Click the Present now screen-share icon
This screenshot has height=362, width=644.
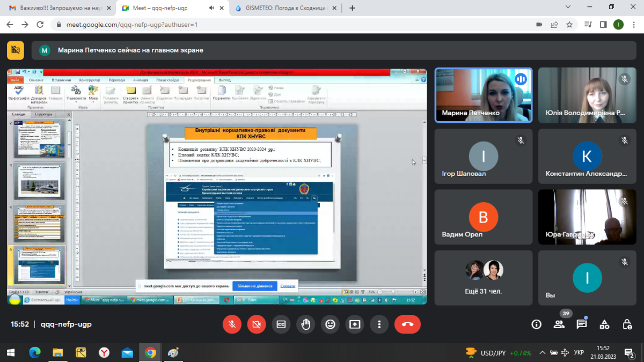[x=355, y=324]
